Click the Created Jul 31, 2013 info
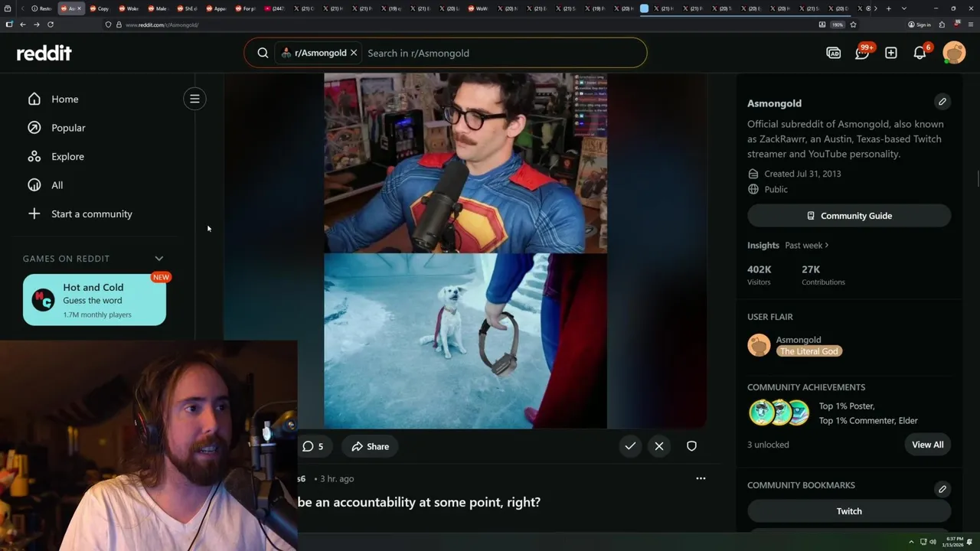 point(795,174)
